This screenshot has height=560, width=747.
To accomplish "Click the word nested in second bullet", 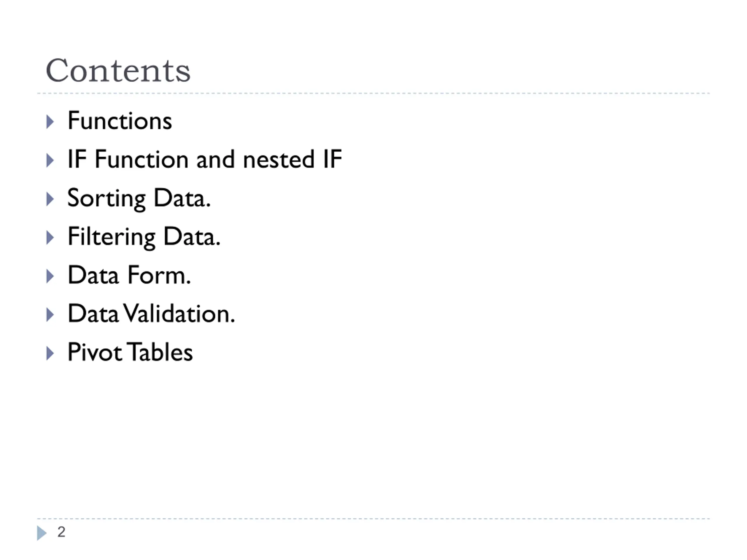I will 279,160.
